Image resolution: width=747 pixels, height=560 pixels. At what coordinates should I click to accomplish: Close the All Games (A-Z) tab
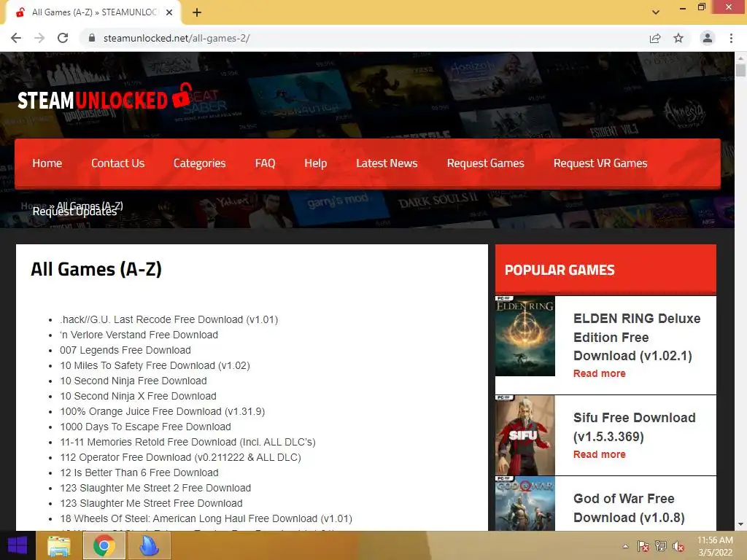coord(169,12)
